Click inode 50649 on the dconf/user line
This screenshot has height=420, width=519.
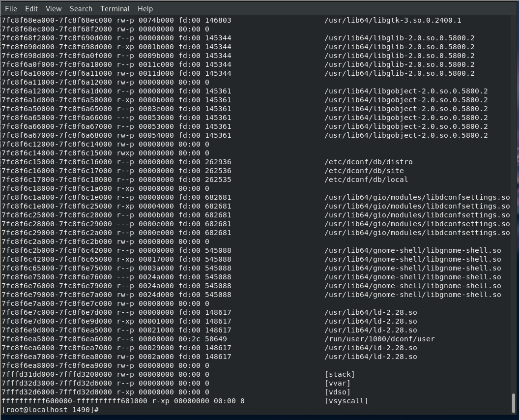[x=216, y=339]
